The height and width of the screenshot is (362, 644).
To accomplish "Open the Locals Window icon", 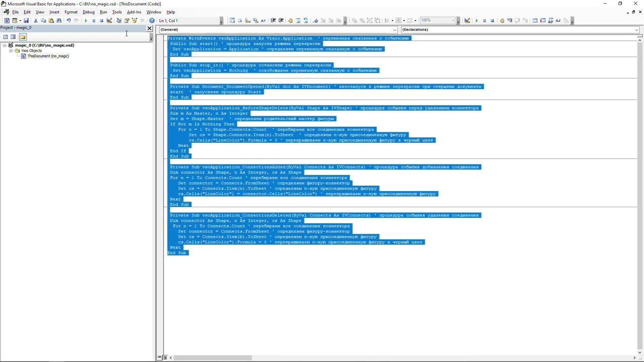I will coord(535,21).
